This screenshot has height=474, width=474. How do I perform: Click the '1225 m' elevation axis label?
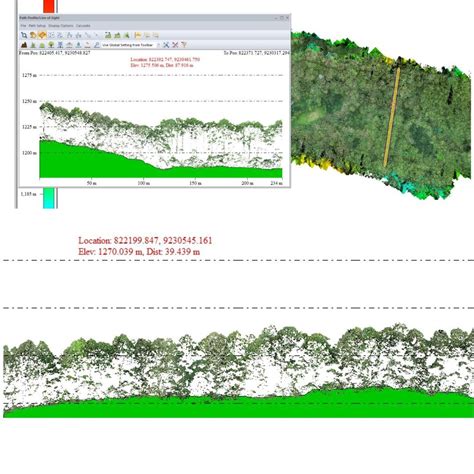point(29,127)
